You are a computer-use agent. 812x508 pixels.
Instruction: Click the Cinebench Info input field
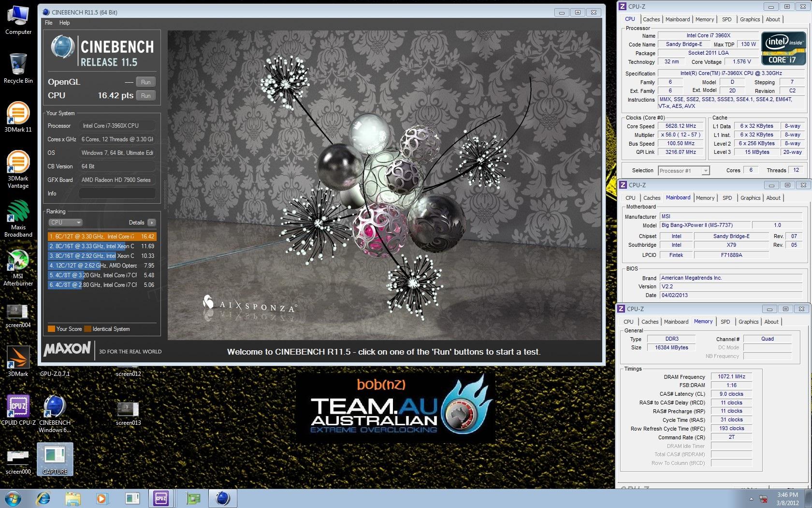(x=117, y=194)
